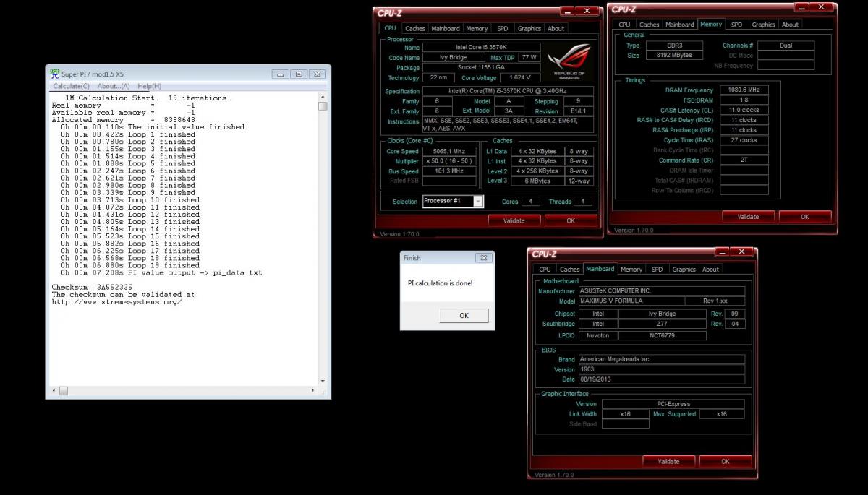868x495 pixels.
Task: Click Validate in CPU-Z motherboard window
Action: click(x=668, y=461)
